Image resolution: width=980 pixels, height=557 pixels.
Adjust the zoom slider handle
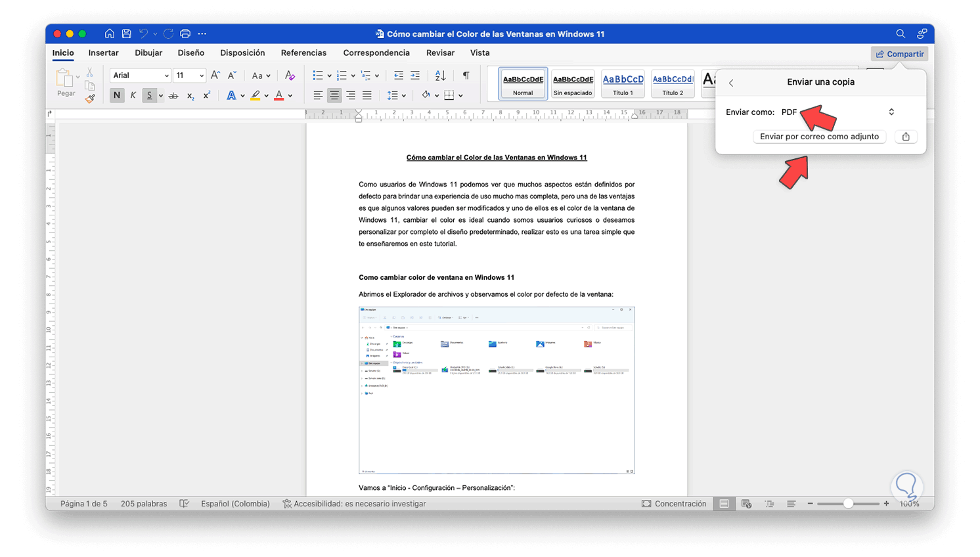[x=848, y=504]
